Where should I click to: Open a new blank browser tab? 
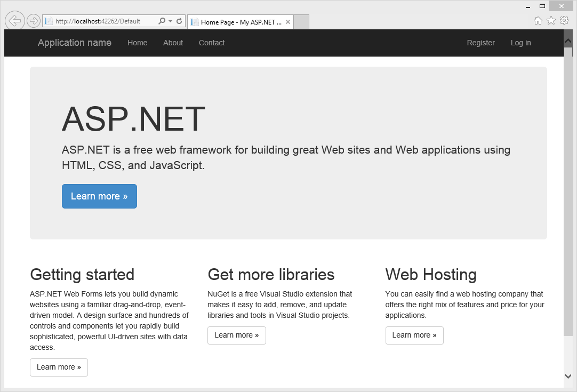tap(301, 22)
